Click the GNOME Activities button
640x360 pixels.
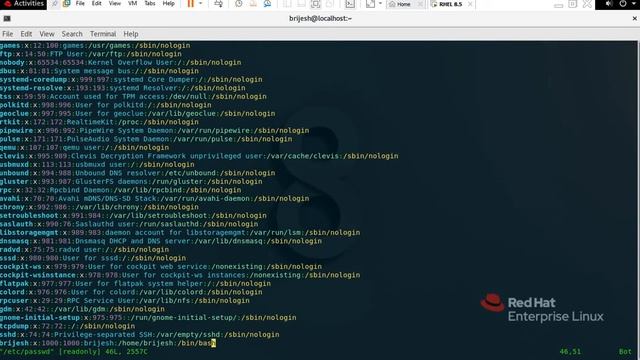point(23,4)
